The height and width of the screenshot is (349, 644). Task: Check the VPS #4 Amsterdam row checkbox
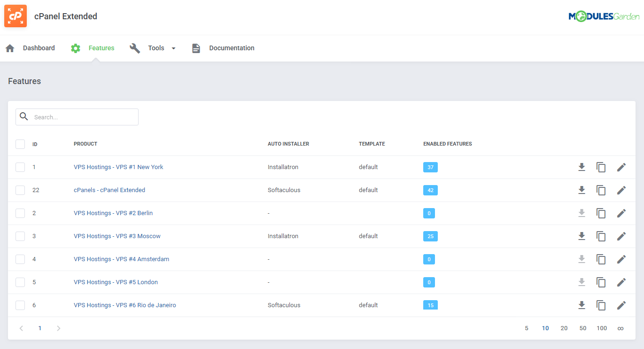[x=20, y=259]
